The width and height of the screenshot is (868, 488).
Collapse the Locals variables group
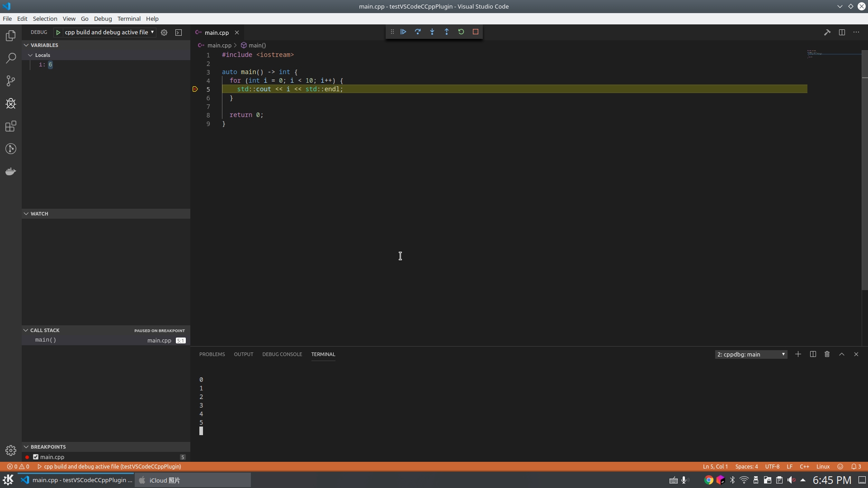pos(30,55)
